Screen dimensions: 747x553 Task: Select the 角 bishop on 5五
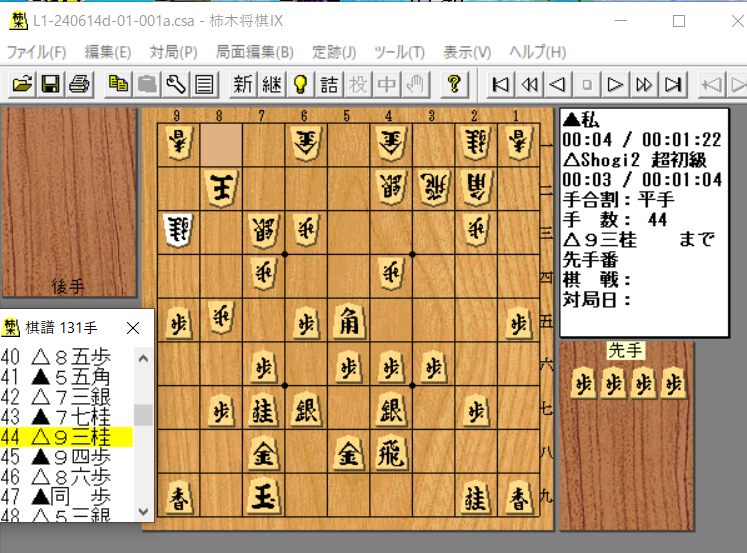tap(349, 323)
